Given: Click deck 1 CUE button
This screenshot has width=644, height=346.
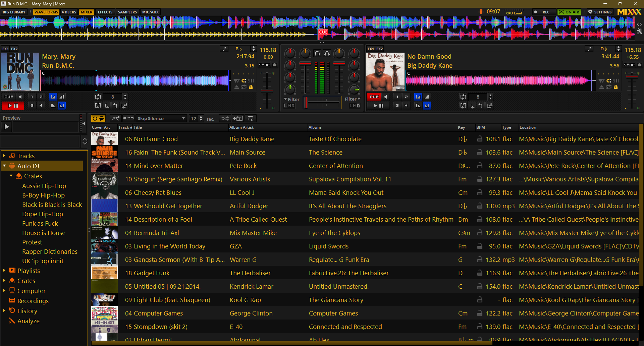Looking at the screenshot, I should click(x=9, y=97).
